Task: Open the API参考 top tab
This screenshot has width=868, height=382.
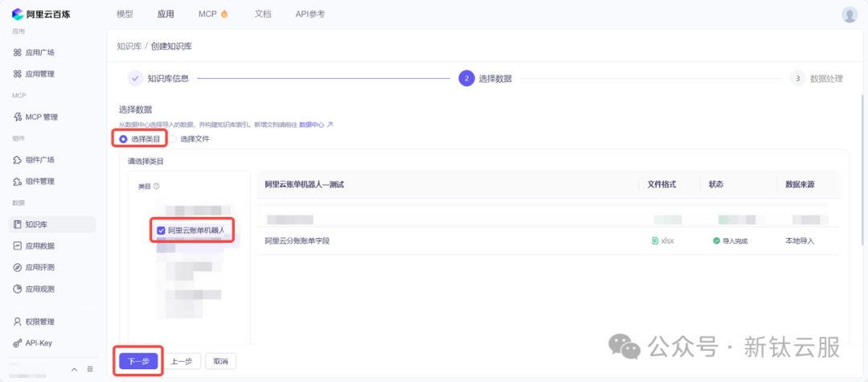Action: (x=310, y=14)
